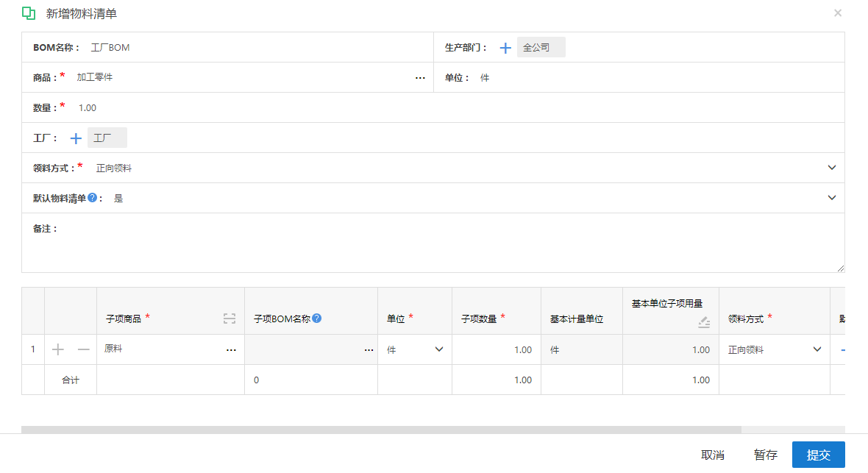Close the 新增物料清单 dialog
Screen dimensions: 868x473
[838, 13]
